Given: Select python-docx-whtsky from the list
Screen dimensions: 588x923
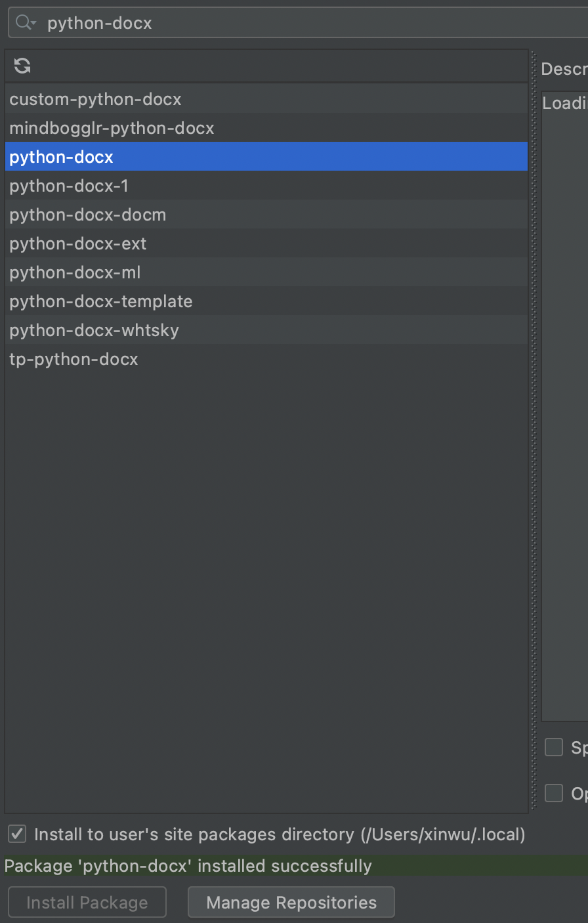Looking at the screenshot, I should point(94,330).
